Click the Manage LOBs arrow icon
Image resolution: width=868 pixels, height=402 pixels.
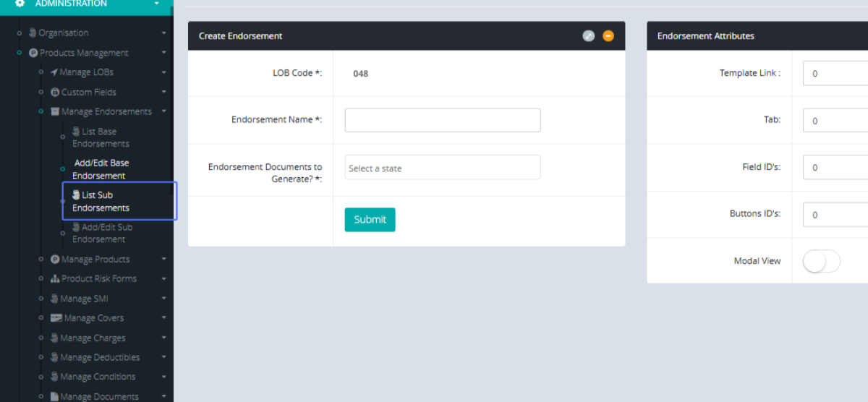pyautogui.click(x=54, y=72)
